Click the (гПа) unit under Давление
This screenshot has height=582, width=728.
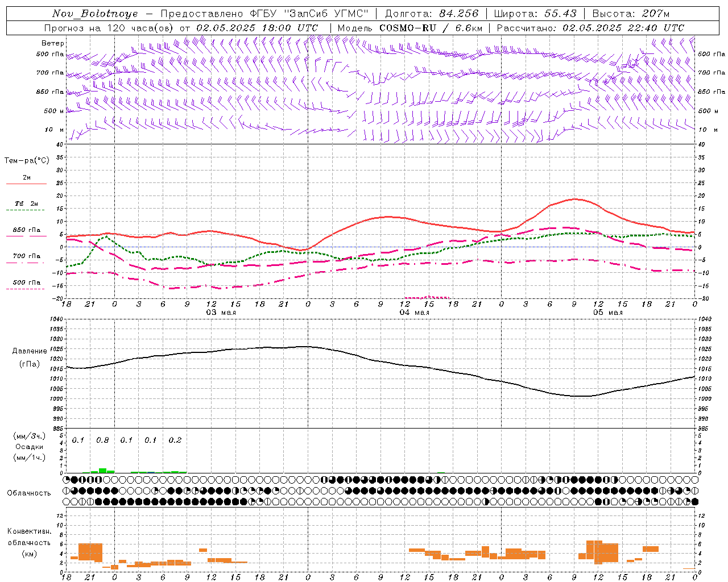[x=30, y=364]
